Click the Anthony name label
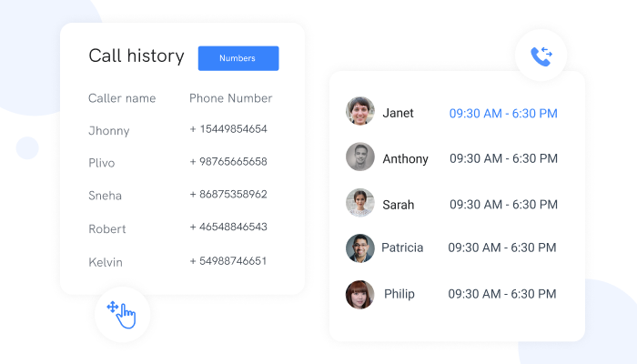 click(x=406, y=159)
